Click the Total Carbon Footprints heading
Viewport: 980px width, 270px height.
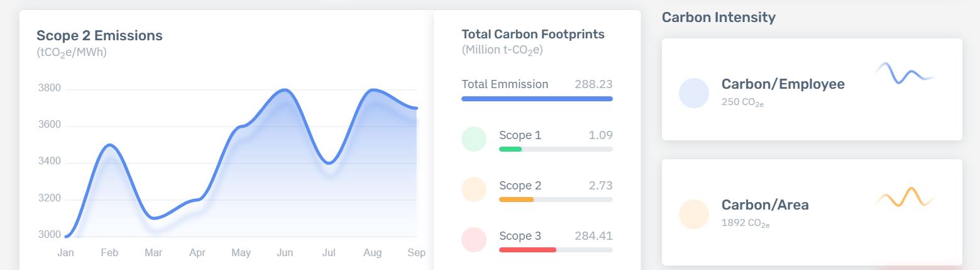point(532,35)
